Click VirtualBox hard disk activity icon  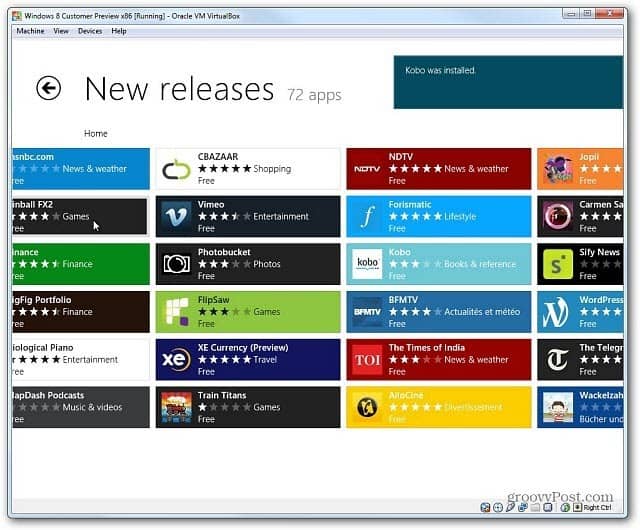click(x=485, y=508)
